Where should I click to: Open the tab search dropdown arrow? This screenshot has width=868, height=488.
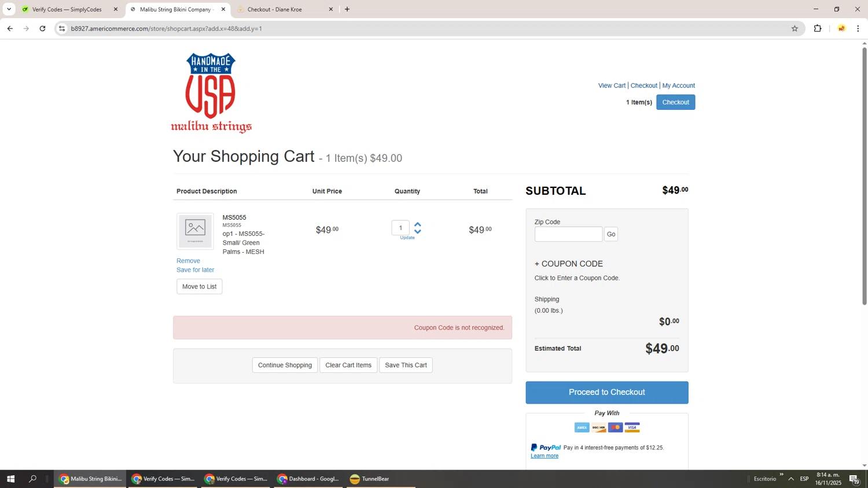(x=9, y=9)
